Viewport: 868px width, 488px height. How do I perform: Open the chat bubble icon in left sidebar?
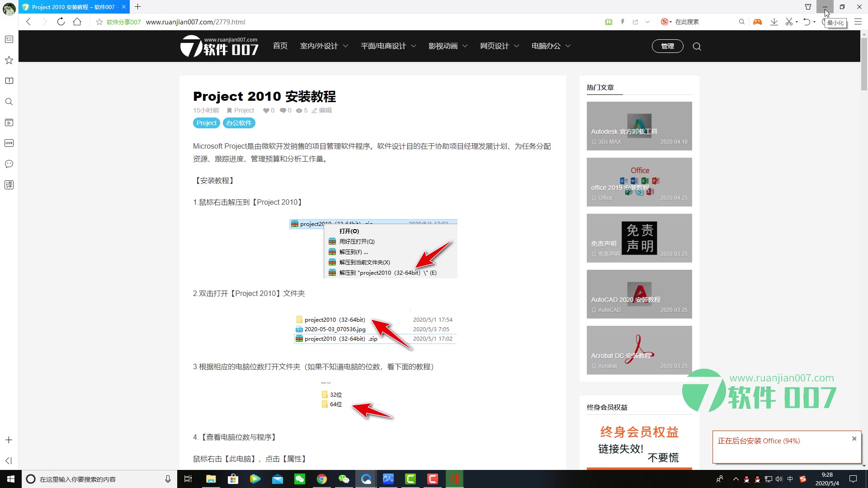9,164
